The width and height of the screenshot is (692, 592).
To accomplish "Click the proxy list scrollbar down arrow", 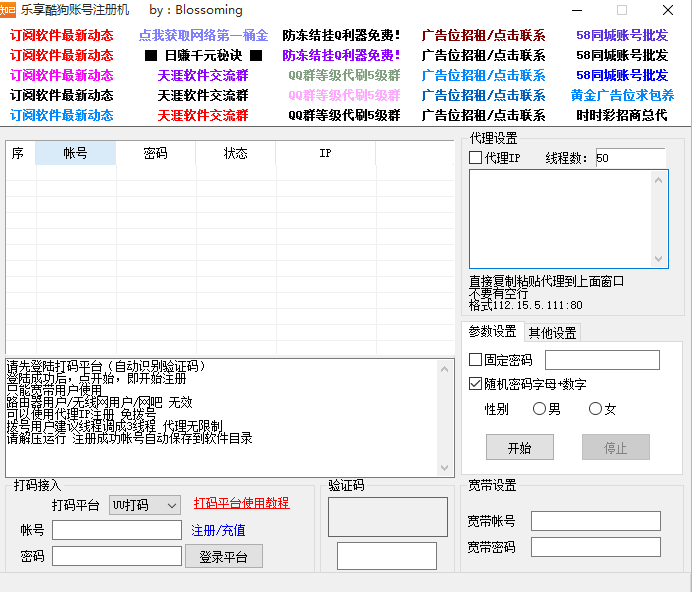I will click(x=659, y=259).
